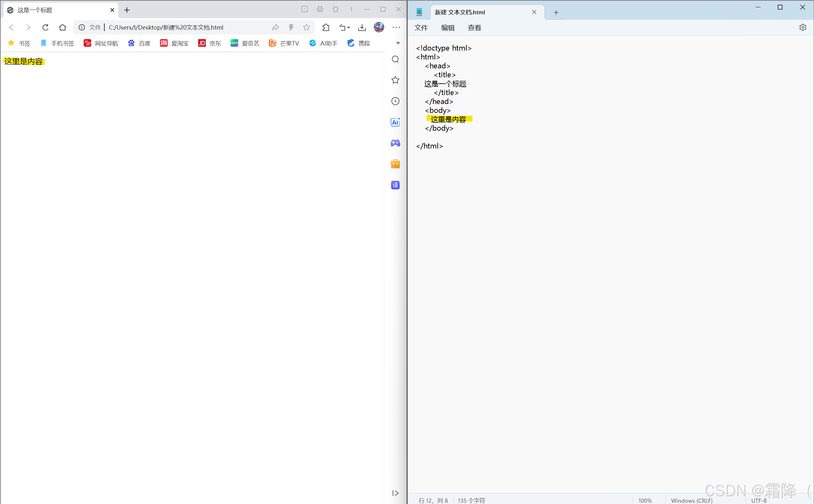
Task: Star the current page in the address bar
Action: click(306, 27)
